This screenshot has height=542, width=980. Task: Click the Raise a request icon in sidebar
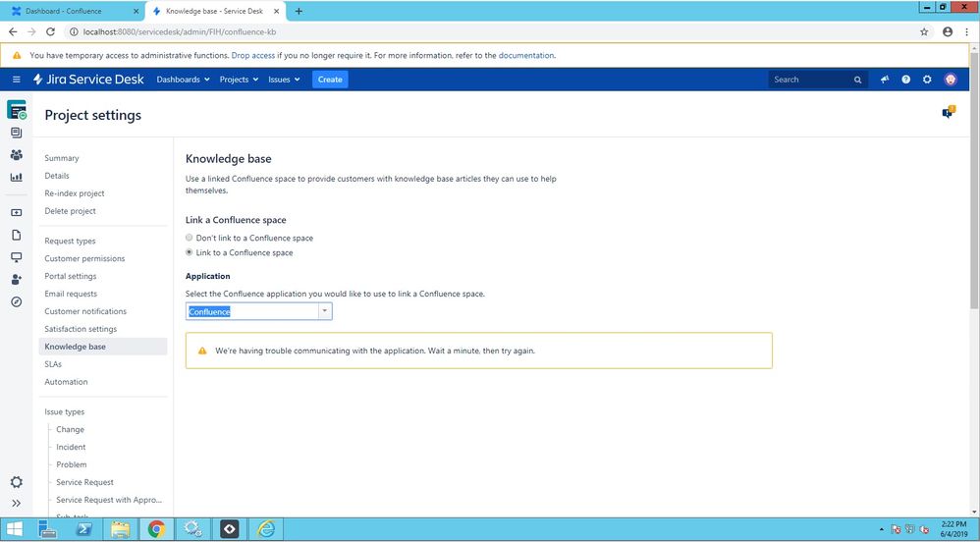pos(17,212)
